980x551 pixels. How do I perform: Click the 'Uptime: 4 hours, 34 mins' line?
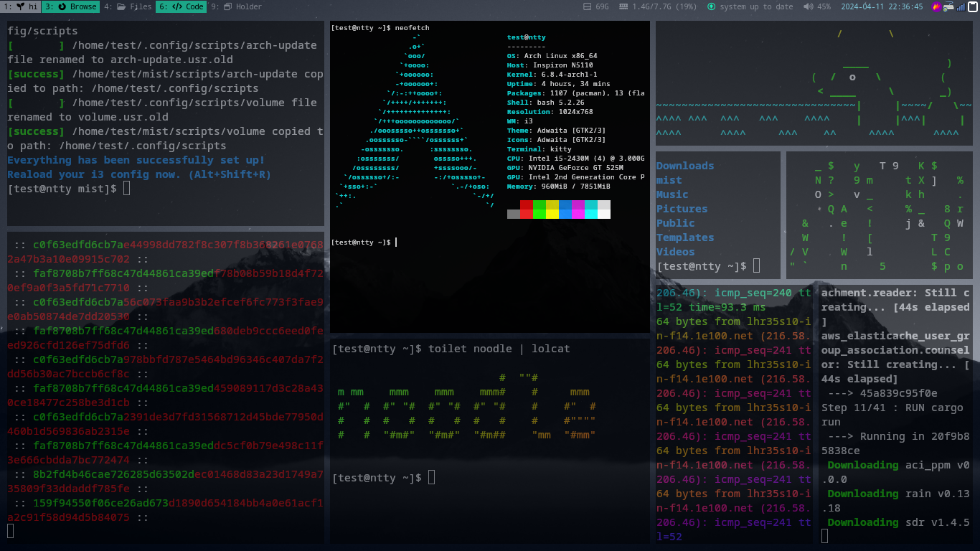coord(558,84)
